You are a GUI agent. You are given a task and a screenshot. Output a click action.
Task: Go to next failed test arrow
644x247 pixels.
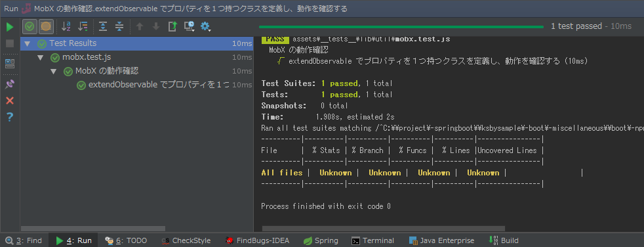tap(156, 27)
